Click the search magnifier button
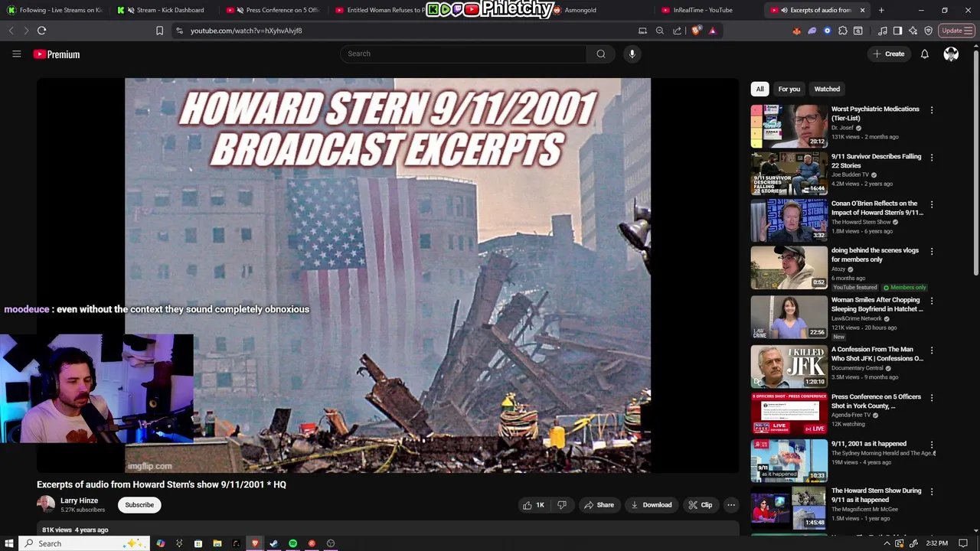This screenshot has width=980, height=551. click(601, 54)
